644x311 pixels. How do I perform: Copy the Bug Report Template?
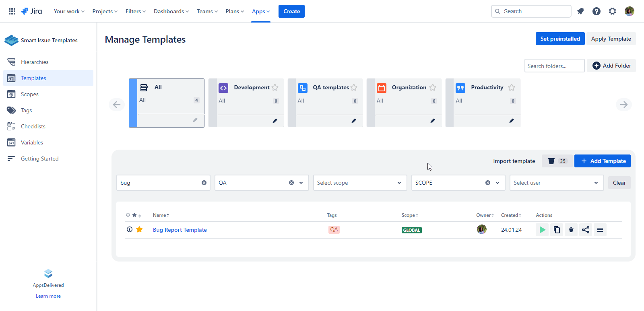click(557, 230)
